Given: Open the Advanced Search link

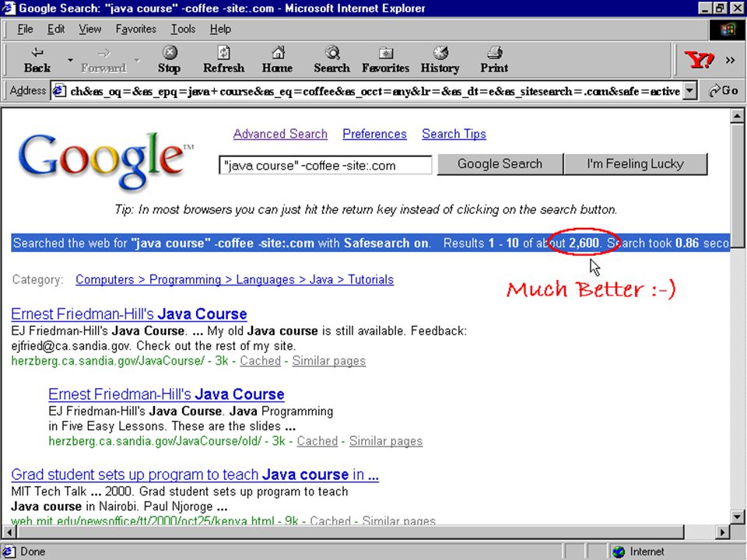Looking at the screenshot, I should click(280, 135).
